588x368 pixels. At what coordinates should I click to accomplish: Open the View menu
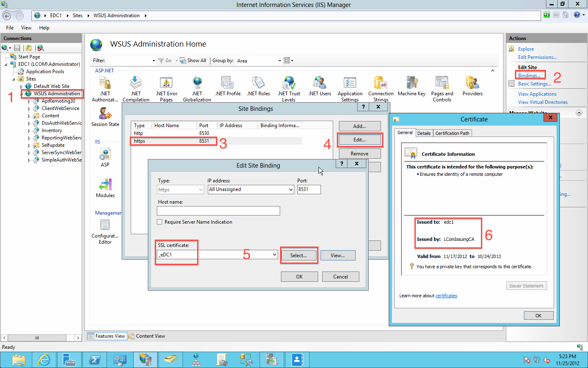click(26, 28)
